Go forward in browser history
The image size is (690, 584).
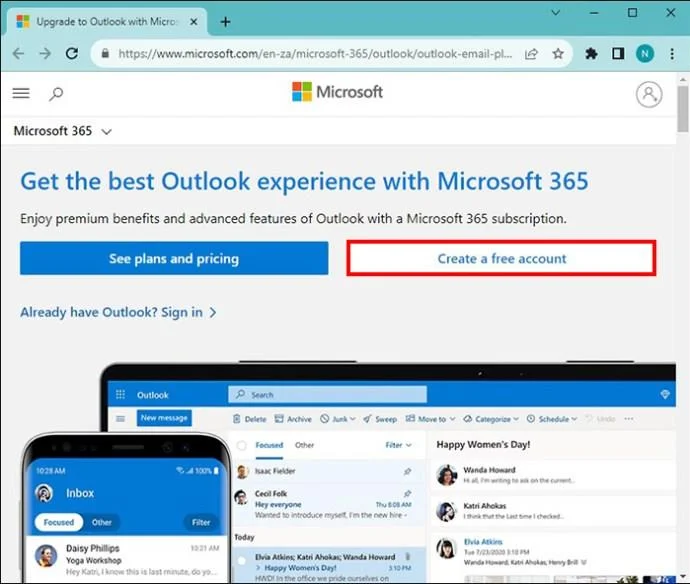(45, 54)
